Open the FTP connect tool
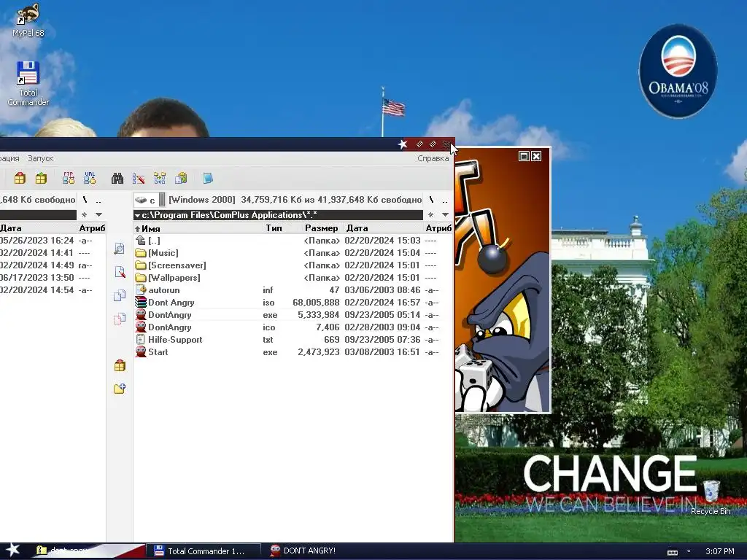Screen dimensions: 747x560 point(68,178)
